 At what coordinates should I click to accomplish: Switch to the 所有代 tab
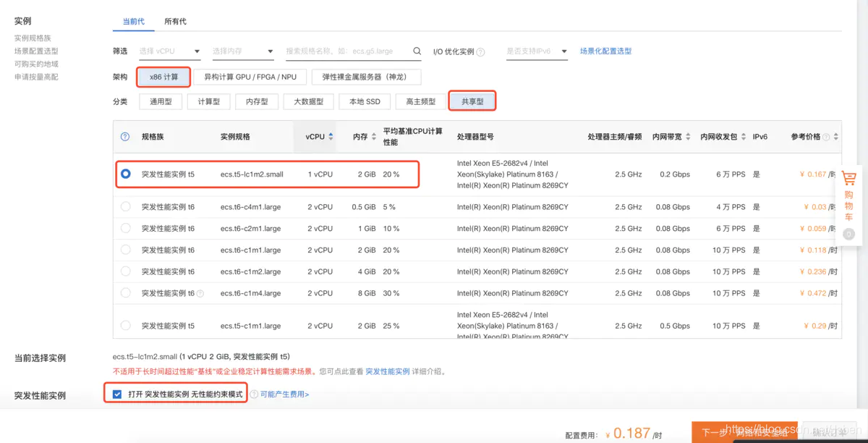click(175, 22)
